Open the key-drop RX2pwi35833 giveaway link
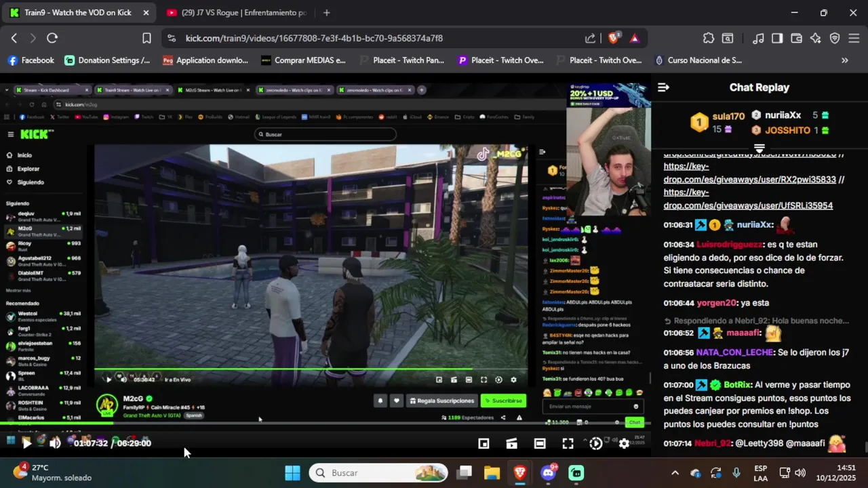Screen dimensions: 868x488 pyautogui.click(x=749, y=180)
